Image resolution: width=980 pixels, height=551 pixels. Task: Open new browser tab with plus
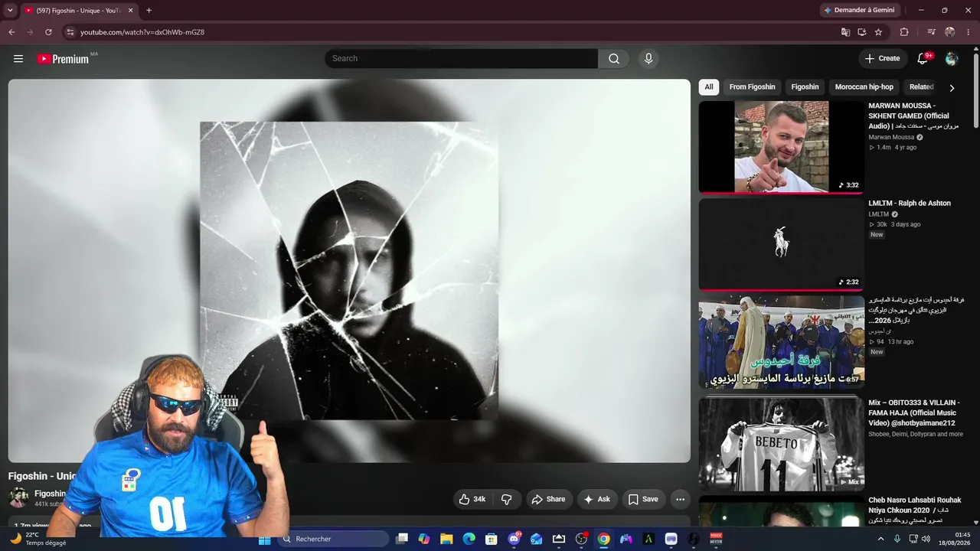coord(149,11)
